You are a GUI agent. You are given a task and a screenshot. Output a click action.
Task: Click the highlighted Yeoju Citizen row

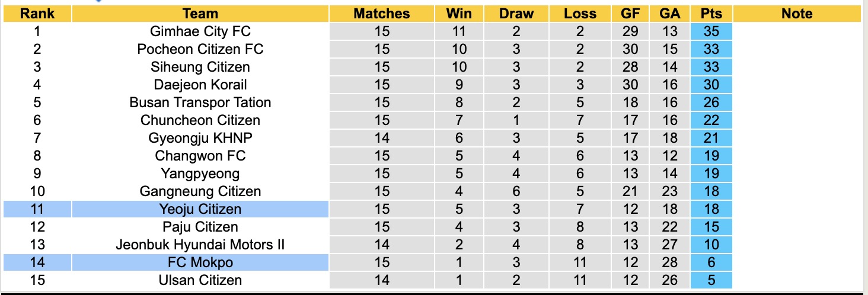point(200,209)
